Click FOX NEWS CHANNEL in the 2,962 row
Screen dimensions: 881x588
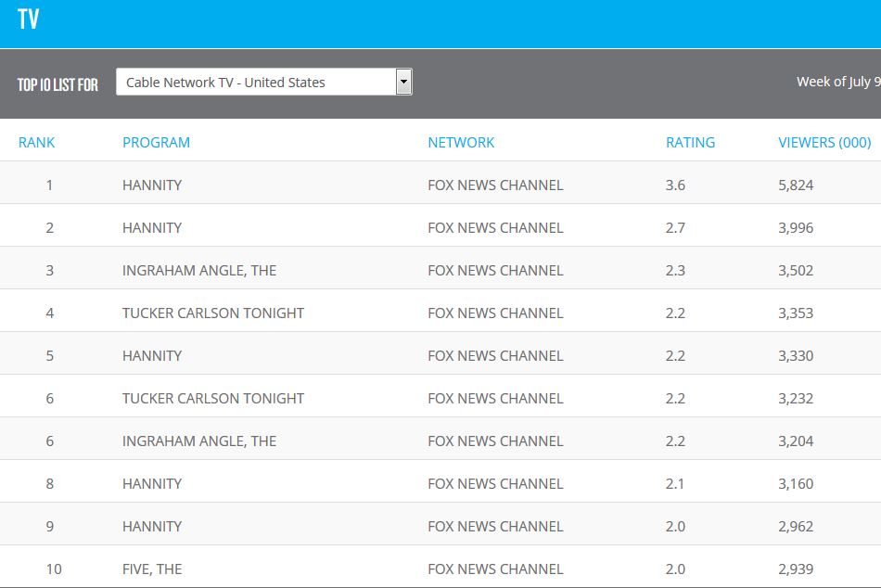[x=495, y=527]
